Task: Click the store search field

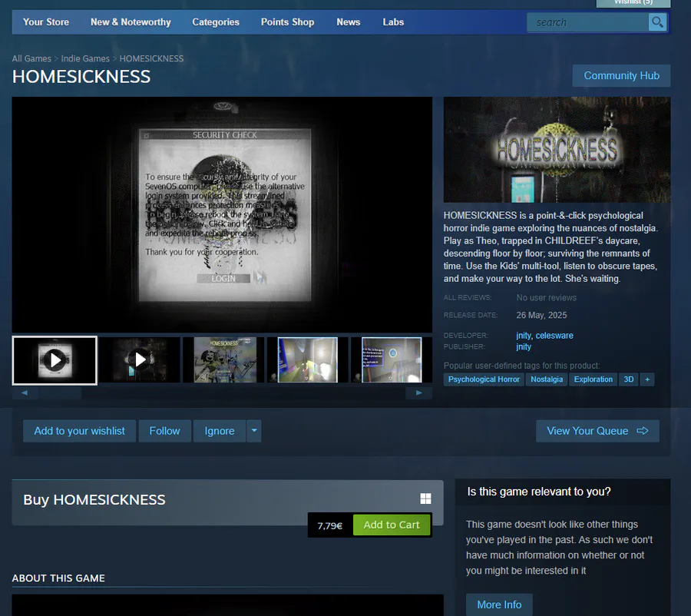Action: [x=587, y=22]
